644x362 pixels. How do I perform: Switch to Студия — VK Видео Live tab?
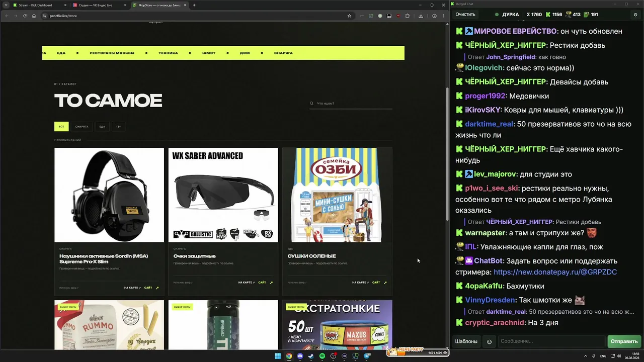click(99, 5)
